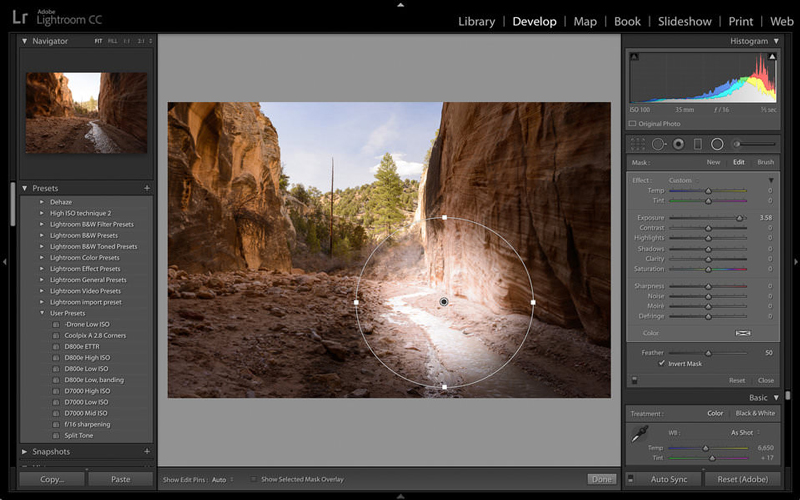The image size is (800, 500).
Task: Add a new preset with plus icon
Action: [147, 188]
